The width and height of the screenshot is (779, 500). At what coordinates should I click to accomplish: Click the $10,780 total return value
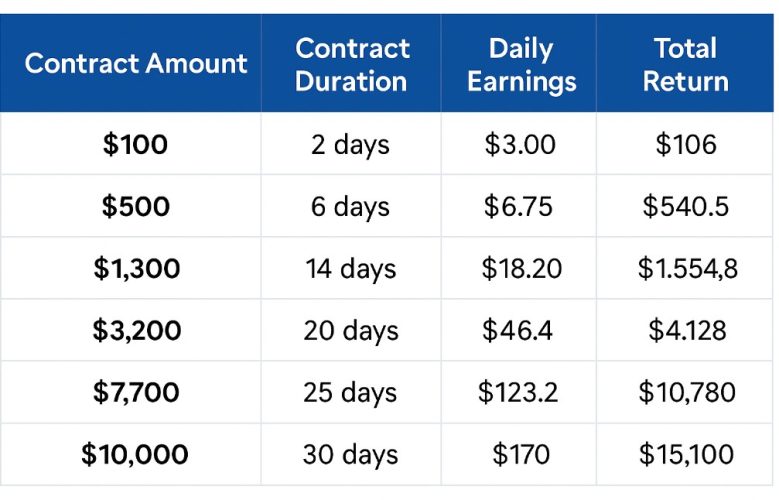(686, 393)
